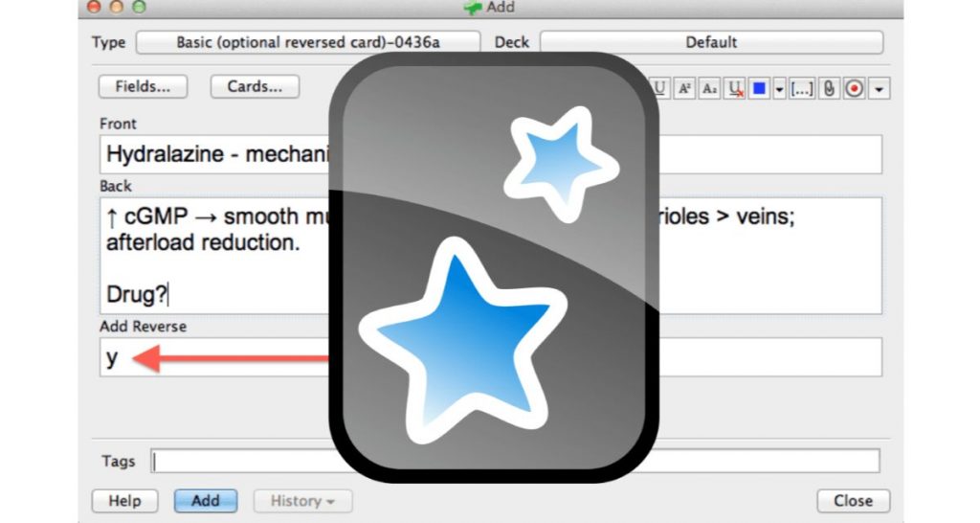Add the card with the Add button

click(206, 500)
